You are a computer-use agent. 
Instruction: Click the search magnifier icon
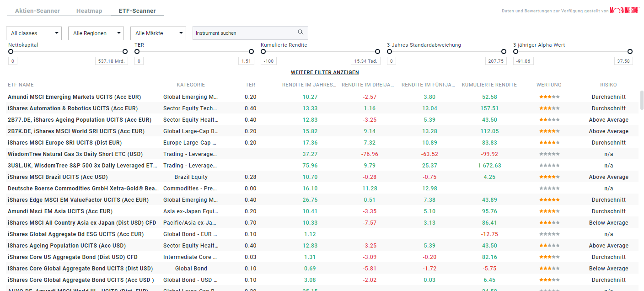pos(301,32)
